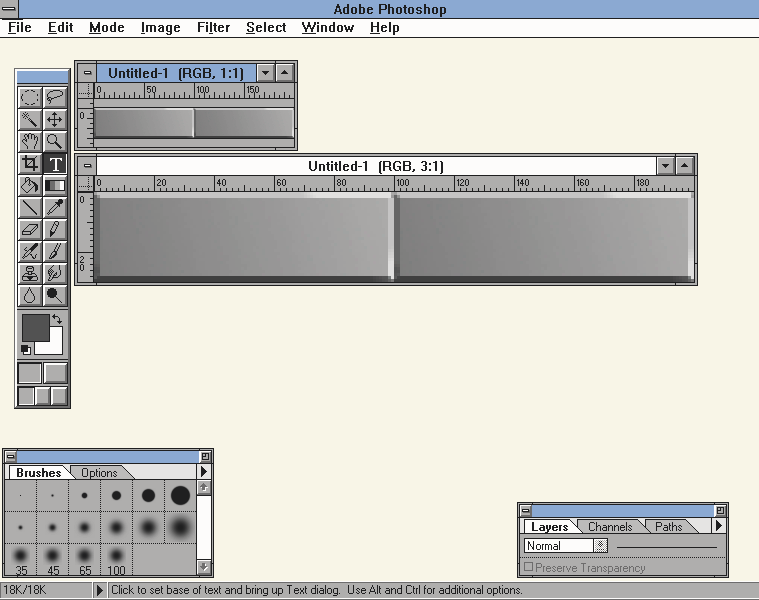Select the Type tool
The image size is (759, 600).
tap(55, 164)
